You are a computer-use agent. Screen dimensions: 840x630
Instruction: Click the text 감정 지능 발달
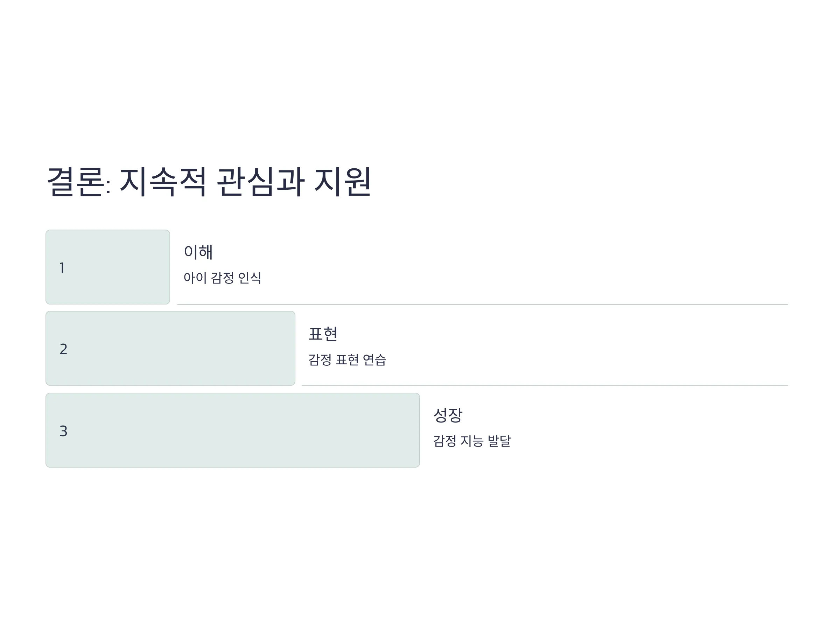pyautogui.click(x=472, y=441)
